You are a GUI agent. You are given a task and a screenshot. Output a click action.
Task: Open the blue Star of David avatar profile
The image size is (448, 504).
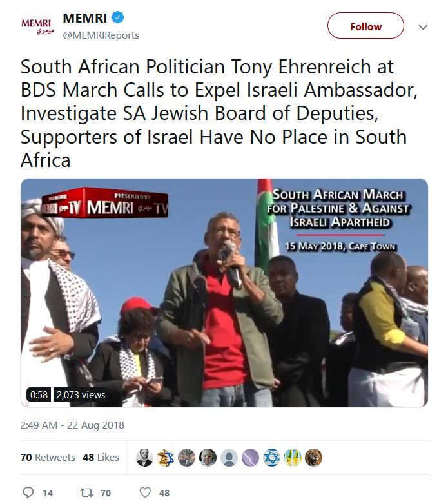tap(271, 457)
